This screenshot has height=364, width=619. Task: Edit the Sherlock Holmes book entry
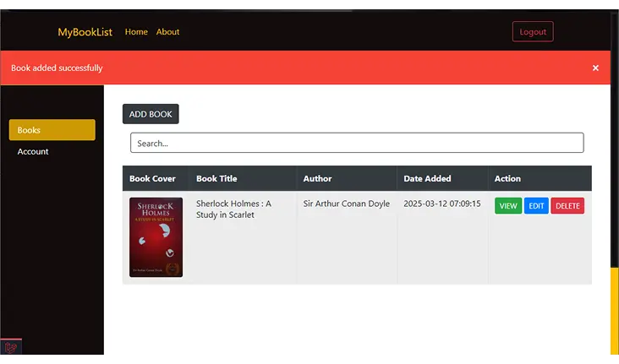point(536,206)
